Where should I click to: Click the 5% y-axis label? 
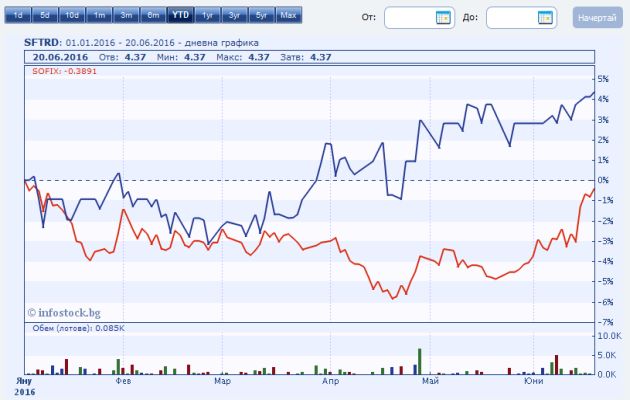click(603, 79)
